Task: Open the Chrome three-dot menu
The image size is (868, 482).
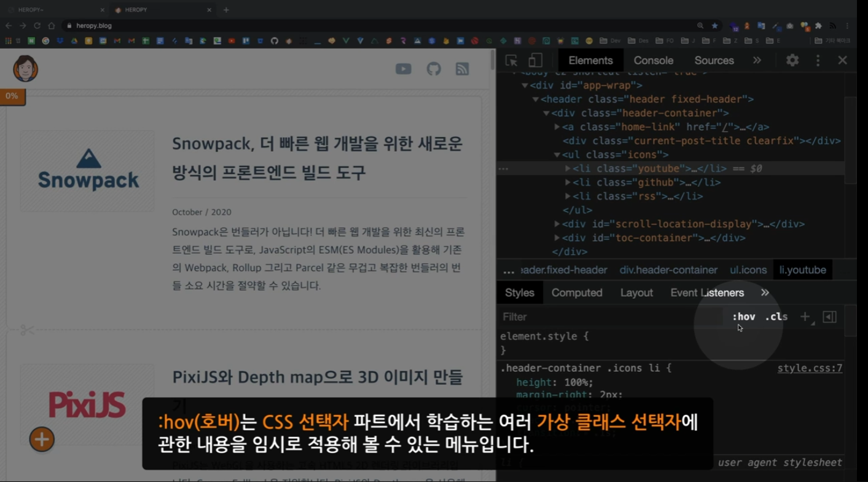Action: click(847, 26)
